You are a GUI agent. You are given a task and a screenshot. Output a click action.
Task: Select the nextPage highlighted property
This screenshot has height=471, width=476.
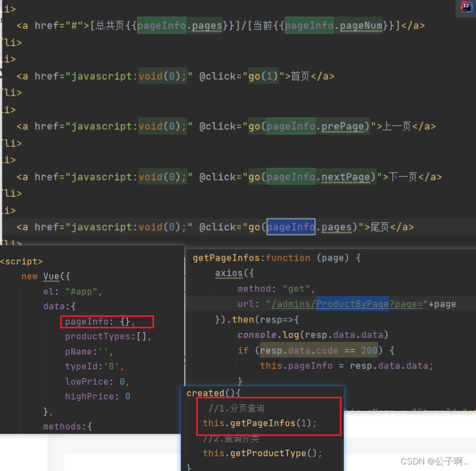point(346,176)
